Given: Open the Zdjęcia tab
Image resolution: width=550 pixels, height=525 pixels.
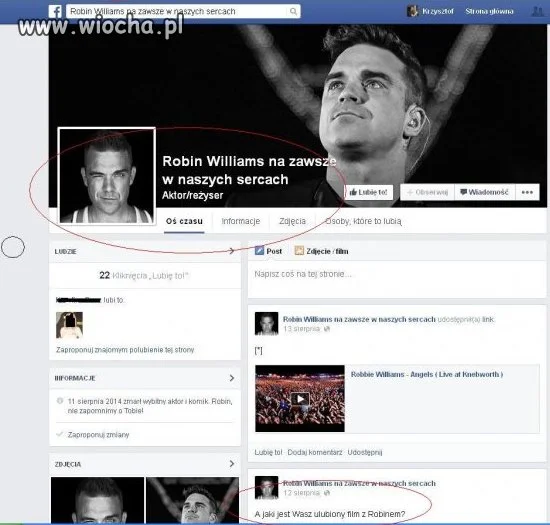Looking at the screenshot, I should point(292,221).
